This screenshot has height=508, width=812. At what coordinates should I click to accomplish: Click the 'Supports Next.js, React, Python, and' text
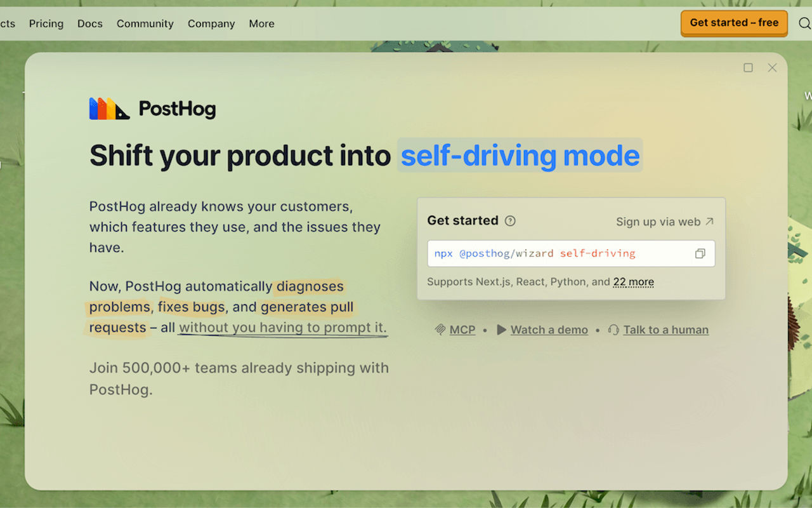[x=518, y=282]
